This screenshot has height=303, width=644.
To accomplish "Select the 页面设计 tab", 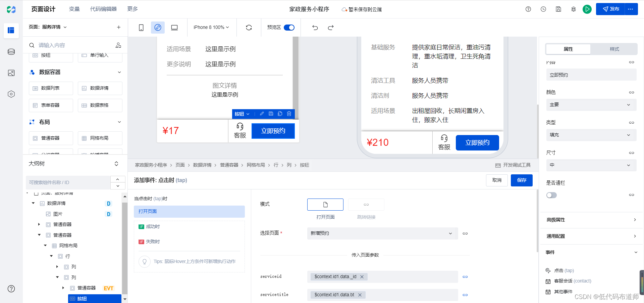I will click(43, 9).
